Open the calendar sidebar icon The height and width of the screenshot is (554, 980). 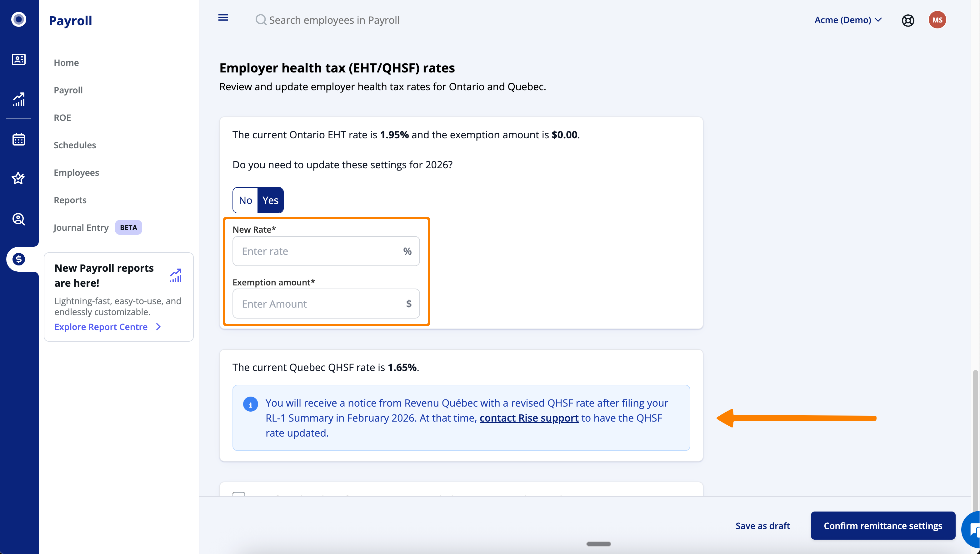tap(18, 139)
